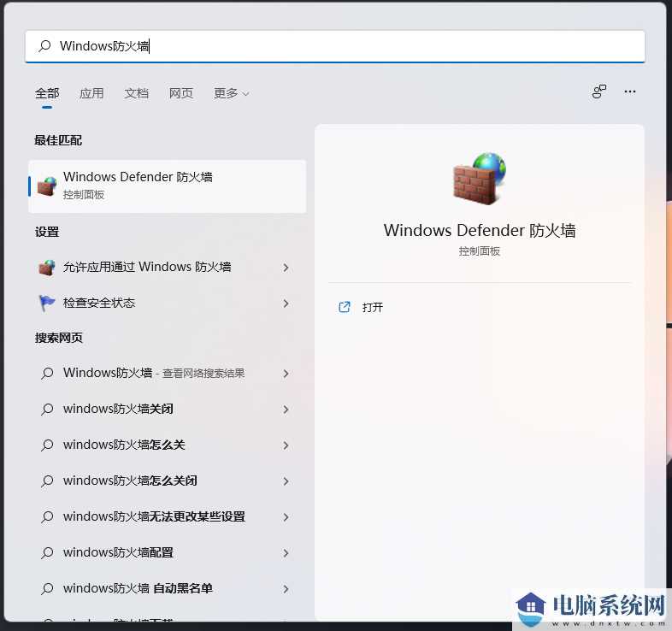
Task: Expand arrow for windows防火墙无法更改某些设置
Action: coord(286,517)
